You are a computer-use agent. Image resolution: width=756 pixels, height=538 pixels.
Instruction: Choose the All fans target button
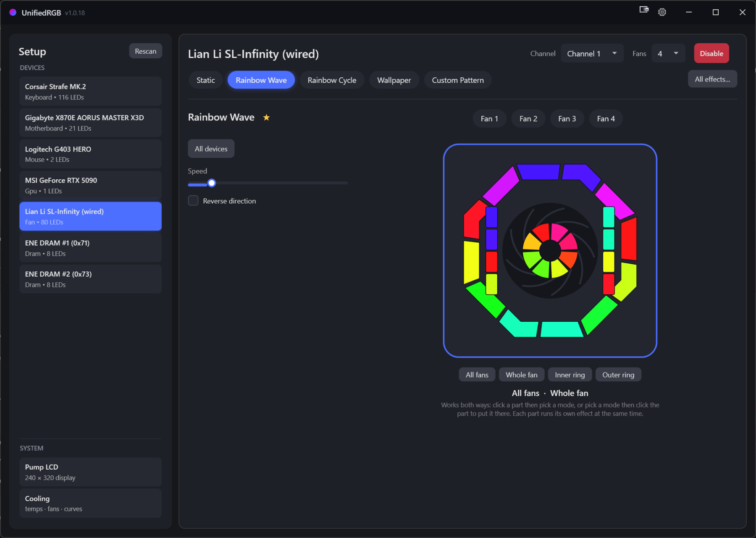pyautogui.click(x=477, y=375)
